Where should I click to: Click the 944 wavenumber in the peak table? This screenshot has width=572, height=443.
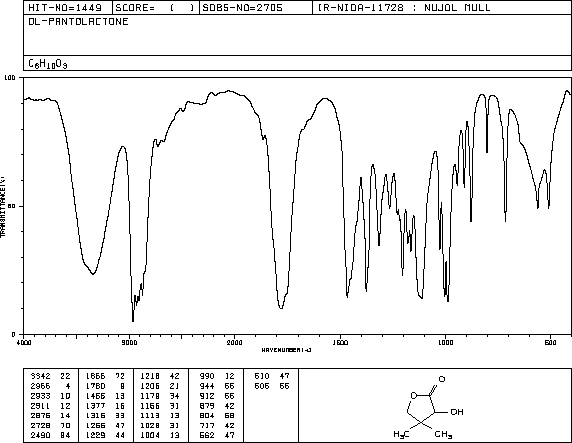[207, 386]
